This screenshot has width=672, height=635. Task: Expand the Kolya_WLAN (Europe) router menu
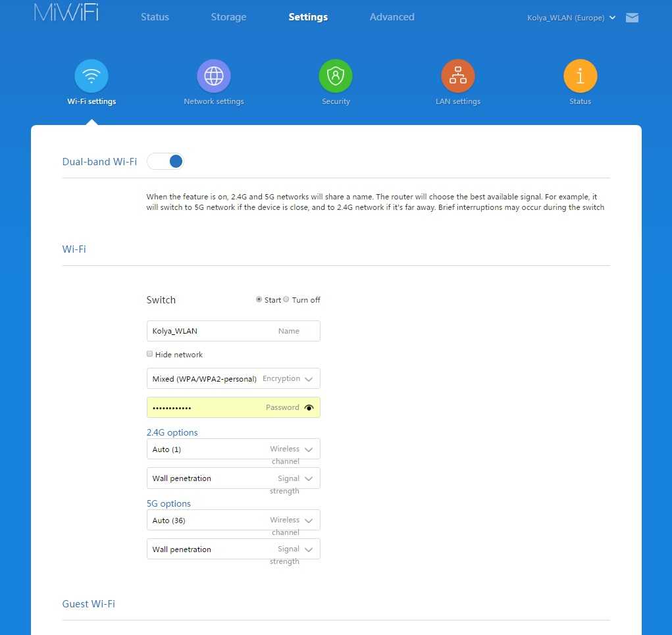(x=571, y=18)
